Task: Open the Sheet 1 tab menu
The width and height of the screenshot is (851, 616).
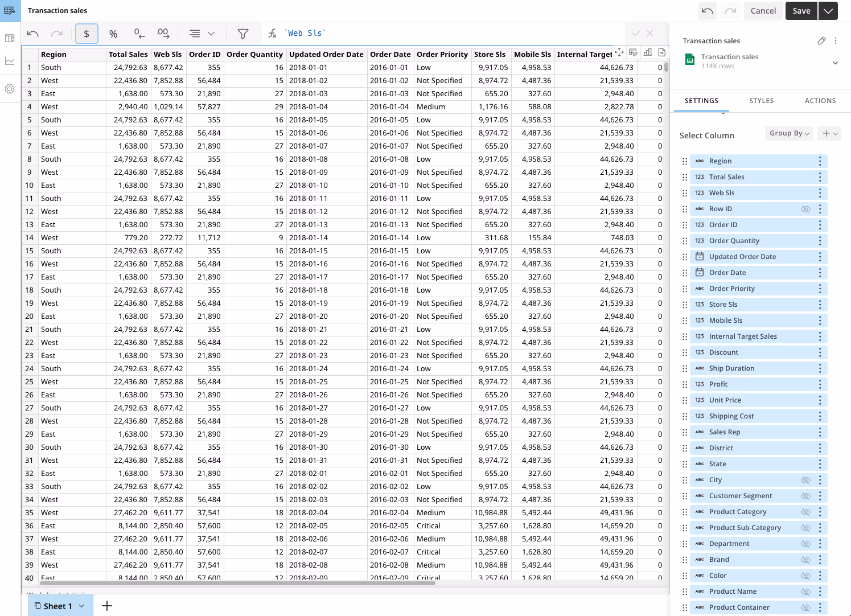Action: pyautogui.click(x=81, y=606)
